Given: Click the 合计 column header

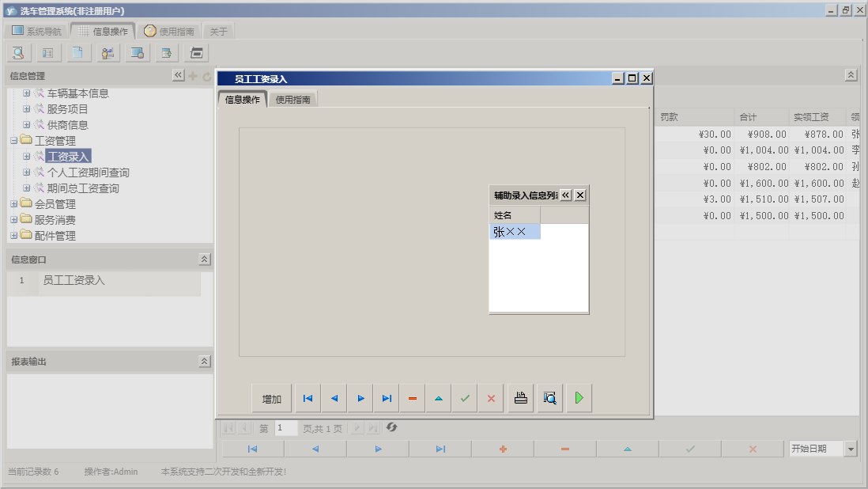Looking at the screenshot, I should coord(762,117).
